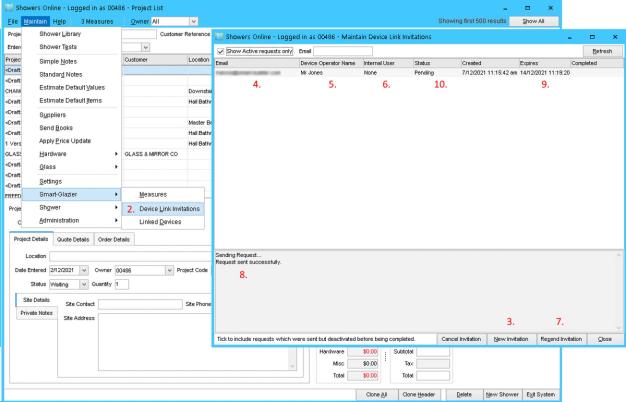Sort by Status column header
Screen dimensions: 626x402
[x=437, y=63]
